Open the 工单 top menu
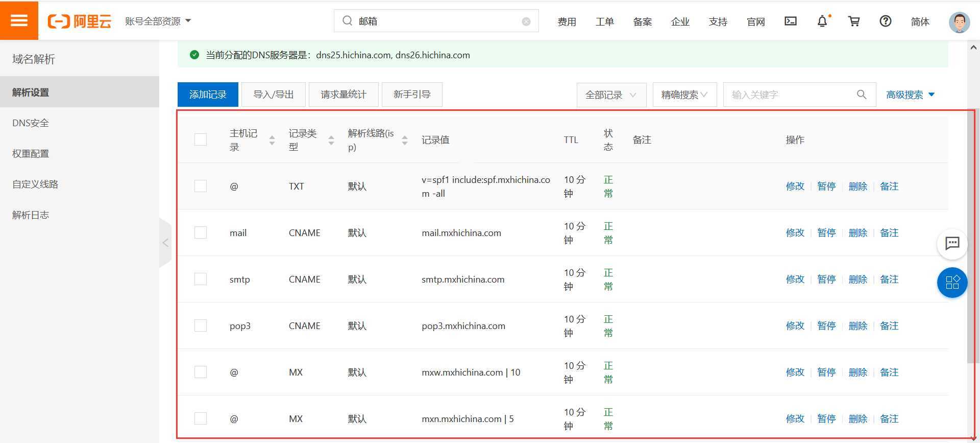The image size is (980, 443). pyautogui.click(x=604, y=21)
